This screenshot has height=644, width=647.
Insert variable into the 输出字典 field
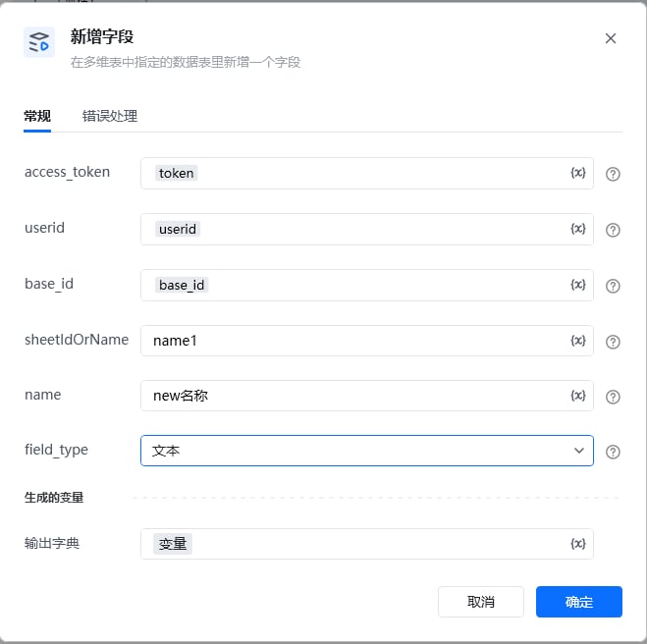click(578, 544)
